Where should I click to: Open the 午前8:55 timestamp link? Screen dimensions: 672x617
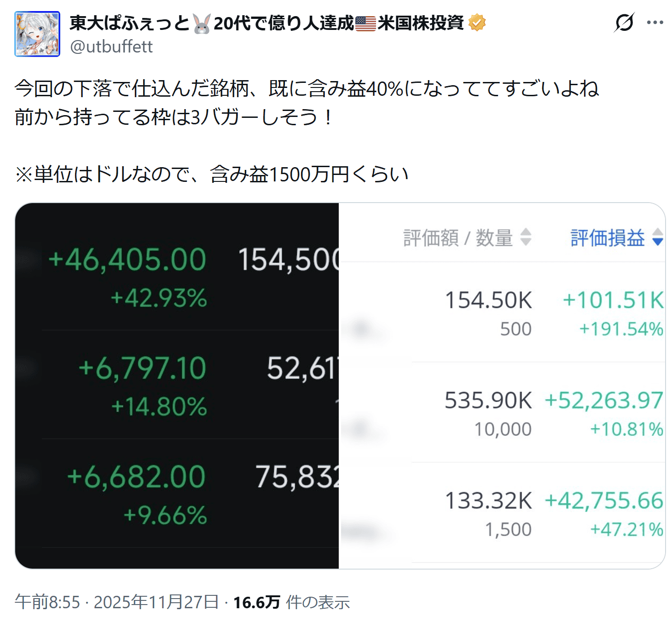(x=47, y=602)
